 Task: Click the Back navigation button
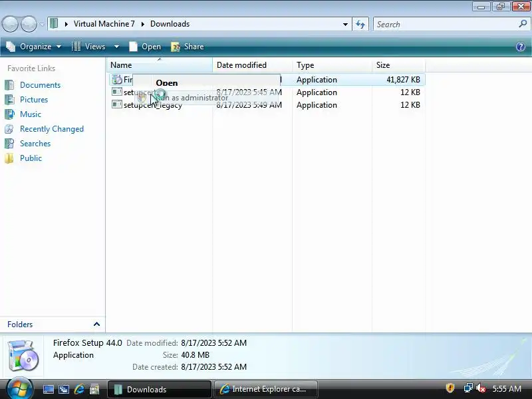tap(10, 25)
